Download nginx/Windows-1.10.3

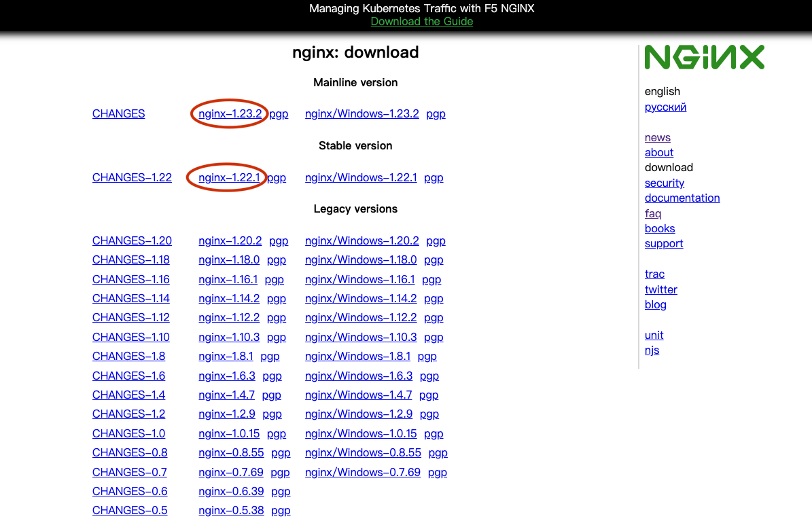tap(361, 337)
